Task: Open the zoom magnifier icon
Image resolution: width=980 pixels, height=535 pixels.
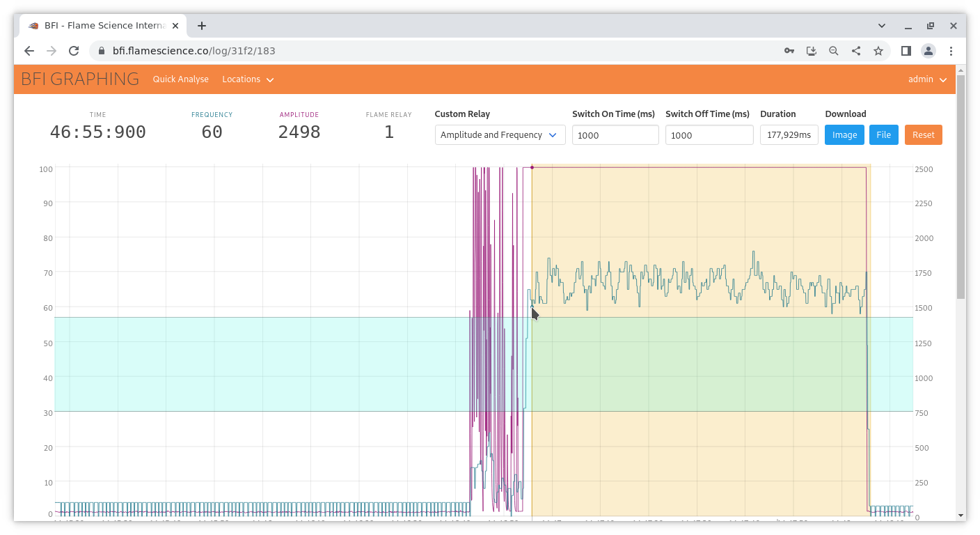Action: pyautogui.click(x=833, y=51)
